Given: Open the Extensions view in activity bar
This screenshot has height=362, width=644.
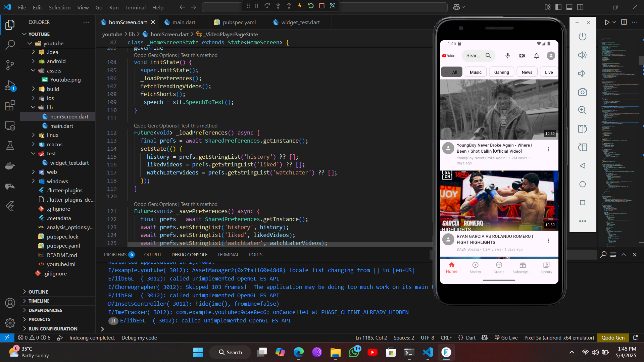Looking at the screenshot, I should coord(10,106).
